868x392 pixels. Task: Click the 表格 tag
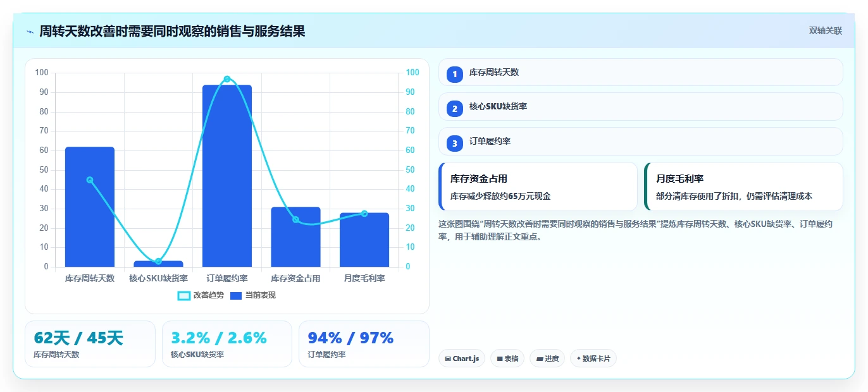pyautogui.click(x=507, y=358)
